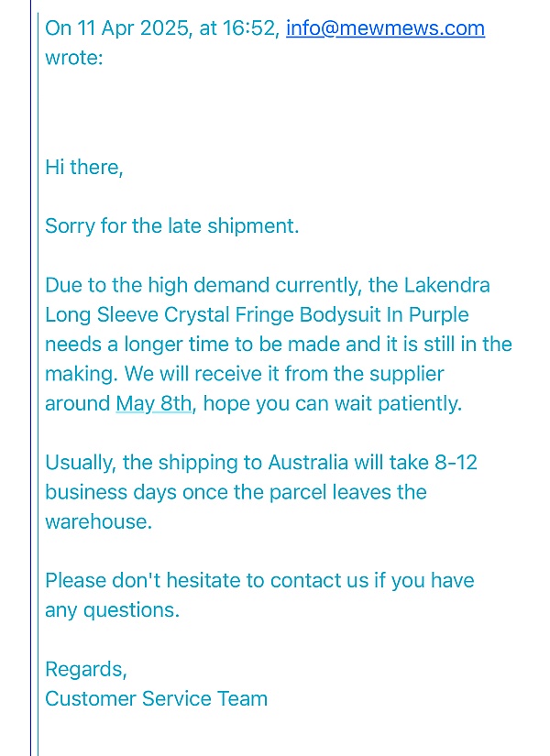Image resolution: width=550 pixels, height=756 pixels.
Task: Select the word 'Lakendra' in the product name
Action: [446, 285]
